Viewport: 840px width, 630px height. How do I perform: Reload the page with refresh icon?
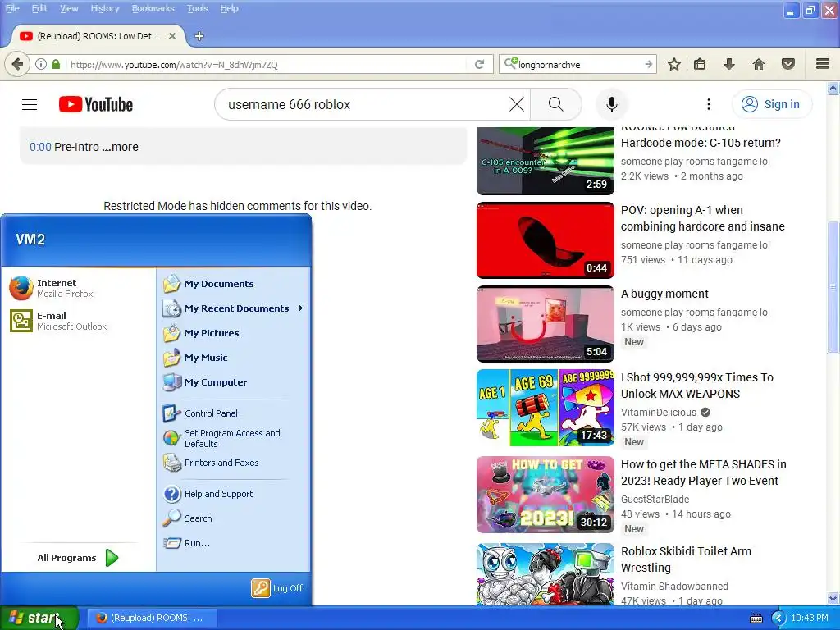[479, 64]
